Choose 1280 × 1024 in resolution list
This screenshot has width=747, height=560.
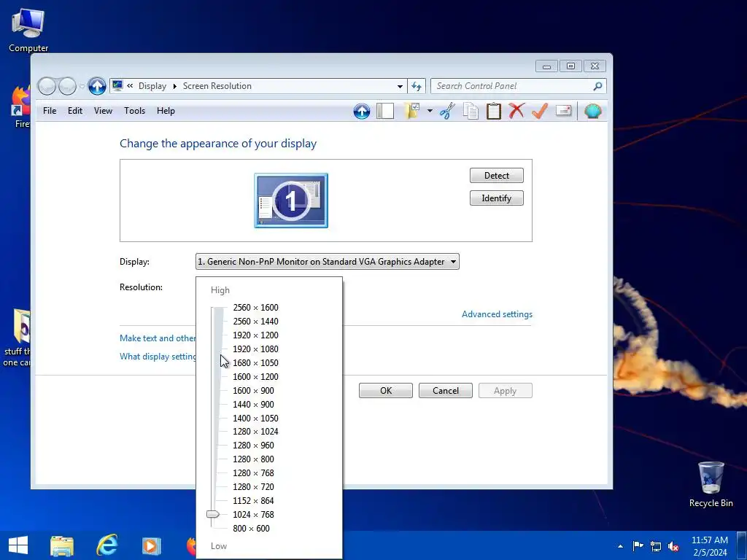[255, 432]
